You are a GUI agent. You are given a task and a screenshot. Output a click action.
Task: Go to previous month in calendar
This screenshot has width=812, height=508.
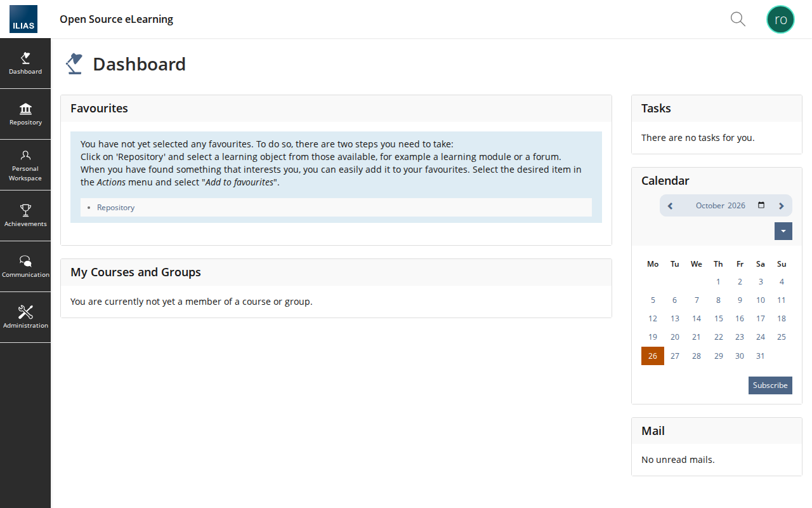coord(671,206)
